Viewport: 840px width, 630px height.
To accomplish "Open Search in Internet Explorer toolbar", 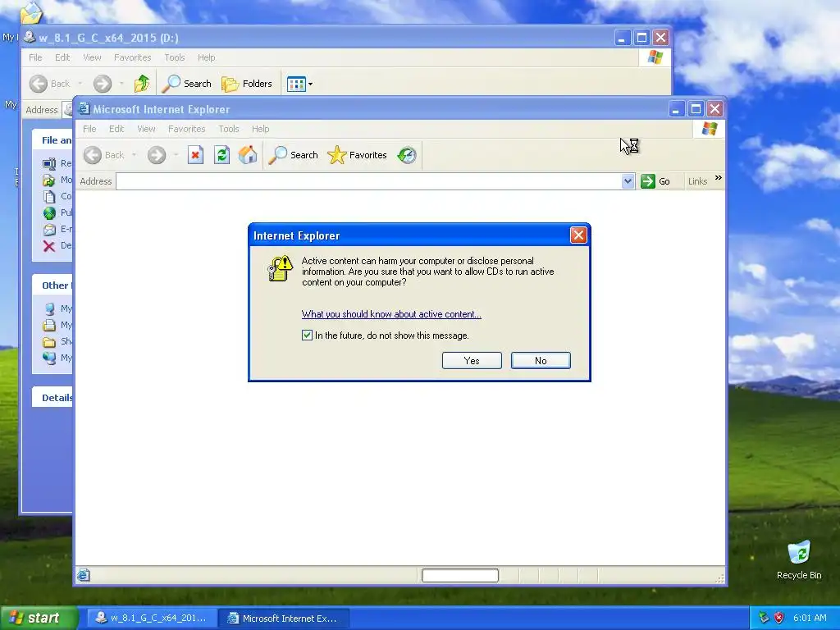I will tap(293, 155).
